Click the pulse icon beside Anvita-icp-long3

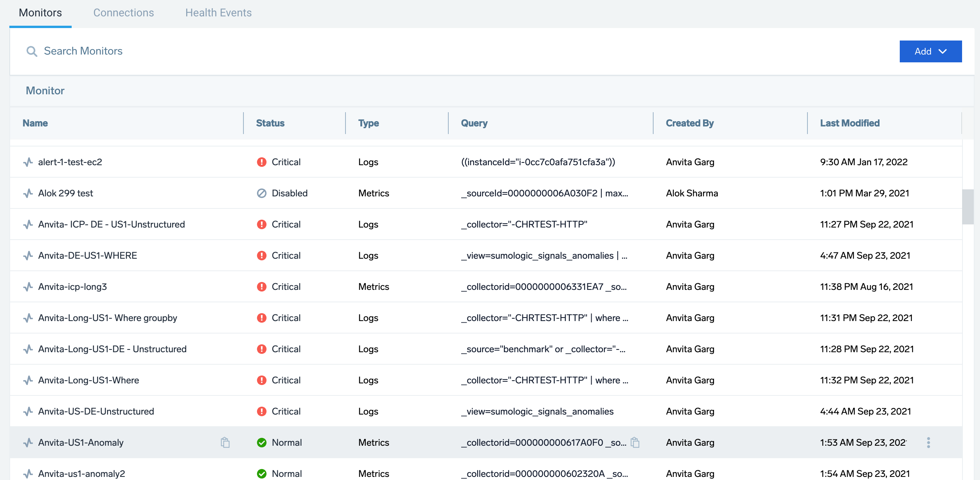(28, 286)
